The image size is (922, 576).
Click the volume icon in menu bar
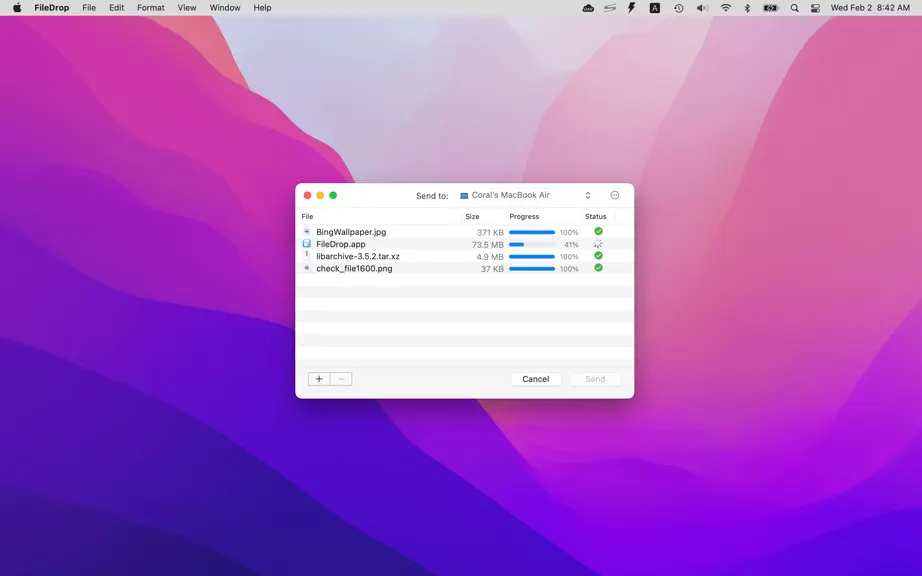tap(701, 8)
